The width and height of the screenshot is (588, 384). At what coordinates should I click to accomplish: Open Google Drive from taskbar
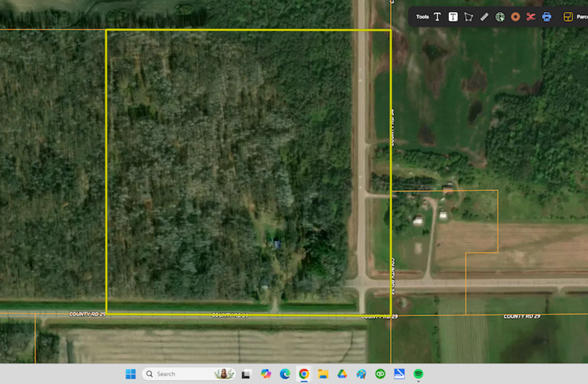click(x=342, y=374)
